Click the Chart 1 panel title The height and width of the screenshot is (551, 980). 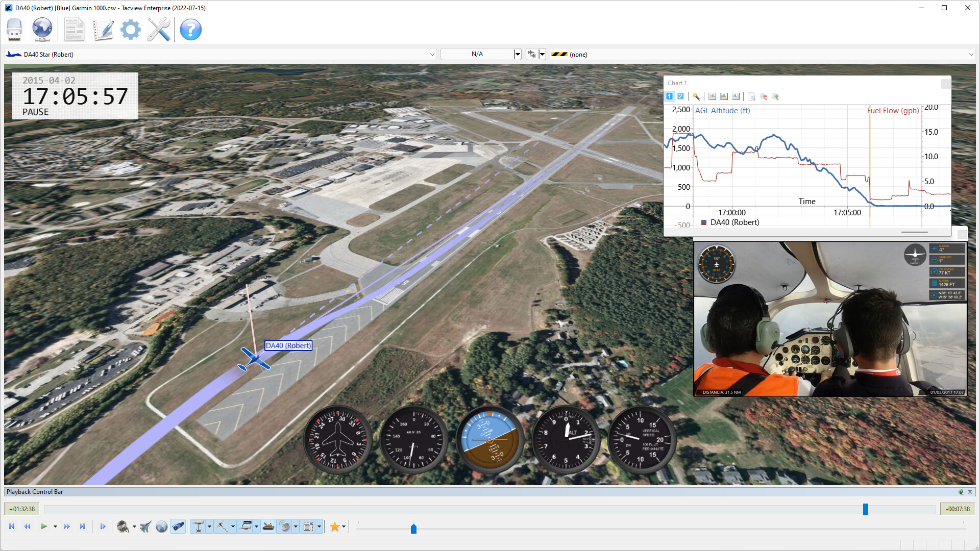pos(677,83)
